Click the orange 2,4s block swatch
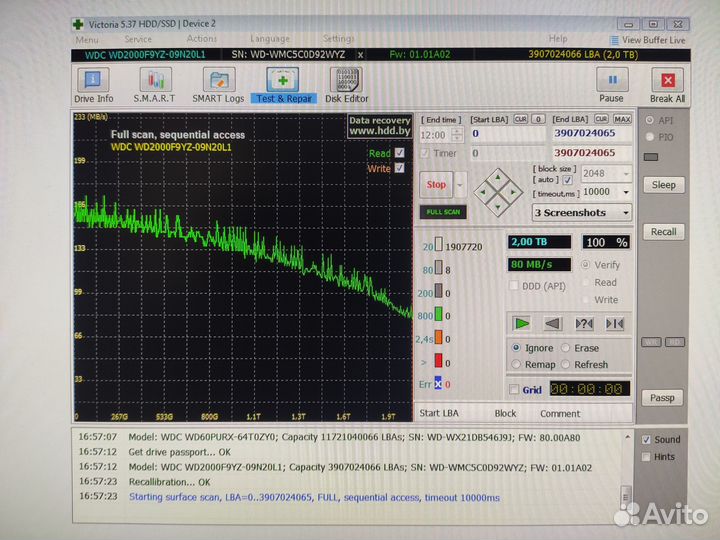 point(439,338)
